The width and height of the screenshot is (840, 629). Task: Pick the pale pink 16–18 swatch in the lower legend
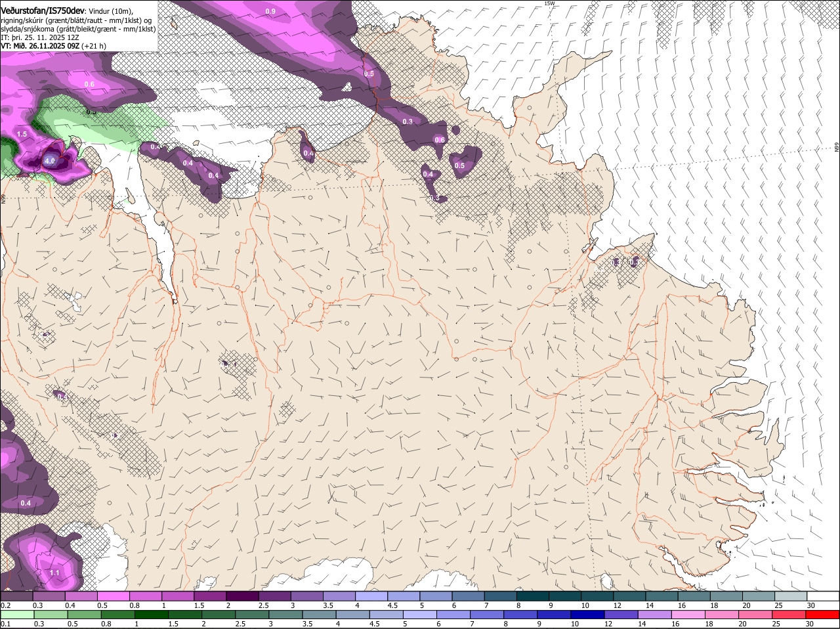(x=688, y=615)
